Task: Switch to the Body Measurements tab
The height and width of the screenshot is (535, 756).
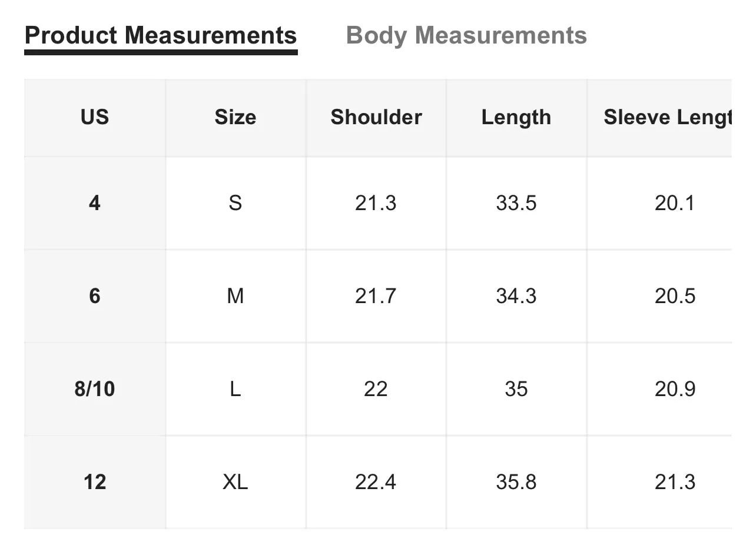Action: (x=466, y=35)
